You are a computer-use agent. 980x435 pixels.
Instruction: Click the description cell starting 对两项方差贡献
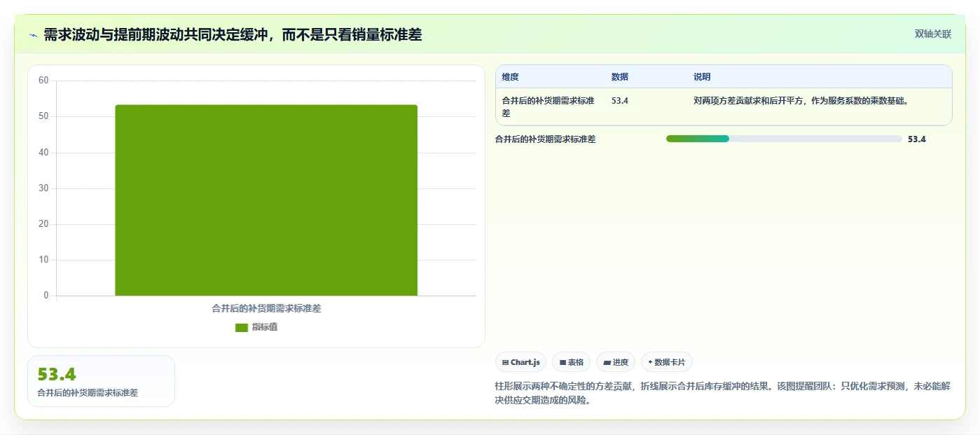[801, 101]
